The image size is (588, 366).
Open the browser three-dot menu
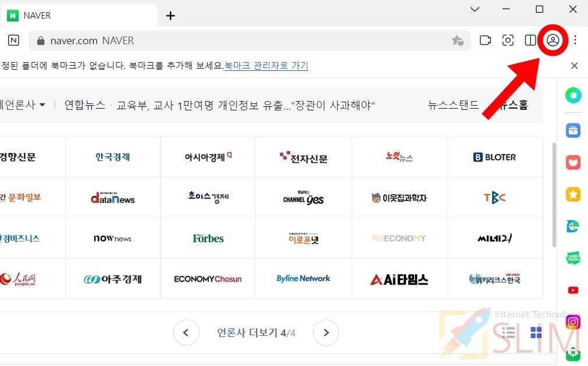[575, 40]
